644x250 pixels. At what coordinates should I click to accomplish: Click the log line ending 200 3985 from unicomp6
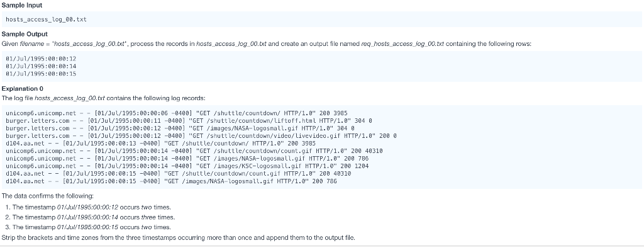177,113
